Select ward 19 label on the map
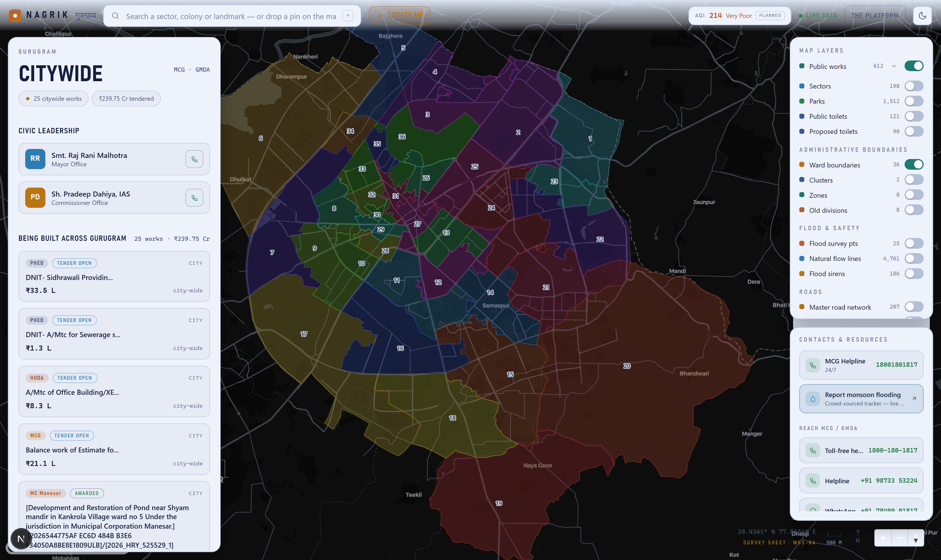941x560 pixels. (499, 503)
